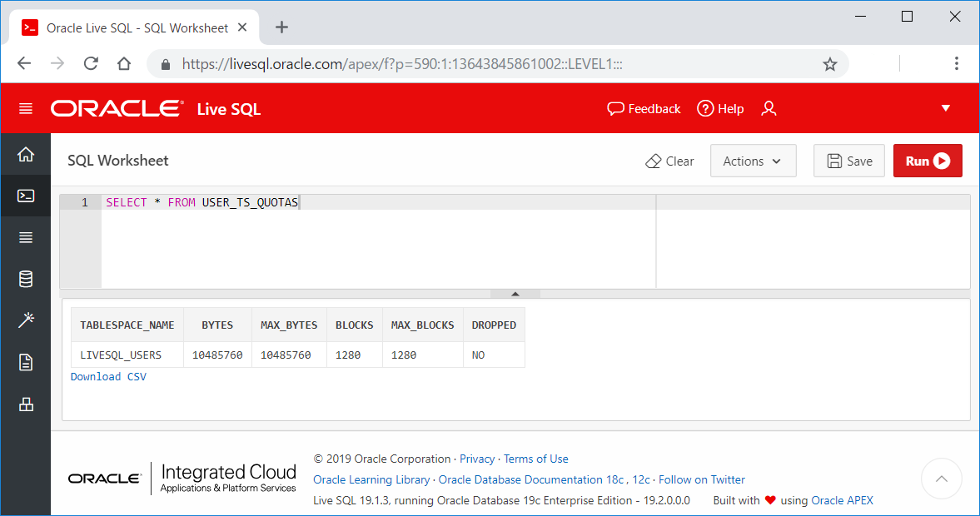Click the database schema icon in the sidebar
The image size is (980, 516).
point(25,279)
